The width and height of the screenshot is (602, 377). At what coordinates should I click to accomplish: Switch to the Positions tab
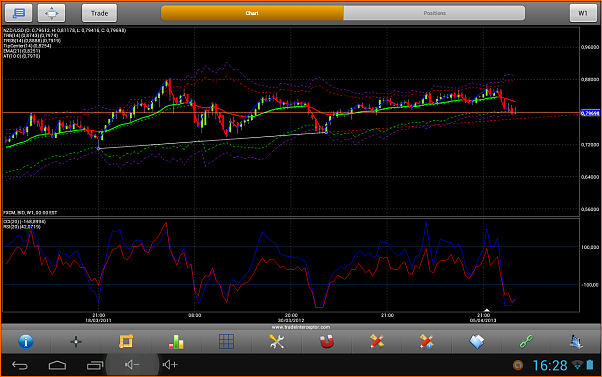coord(434,13)
